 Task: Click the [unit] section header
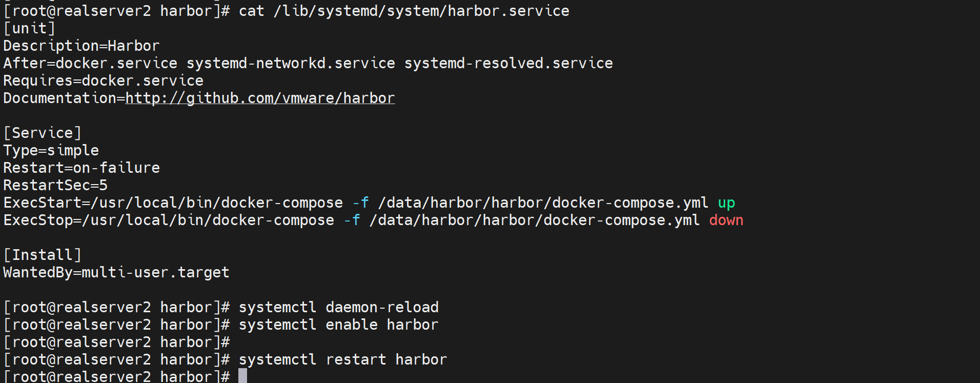[x=29, y=28]
